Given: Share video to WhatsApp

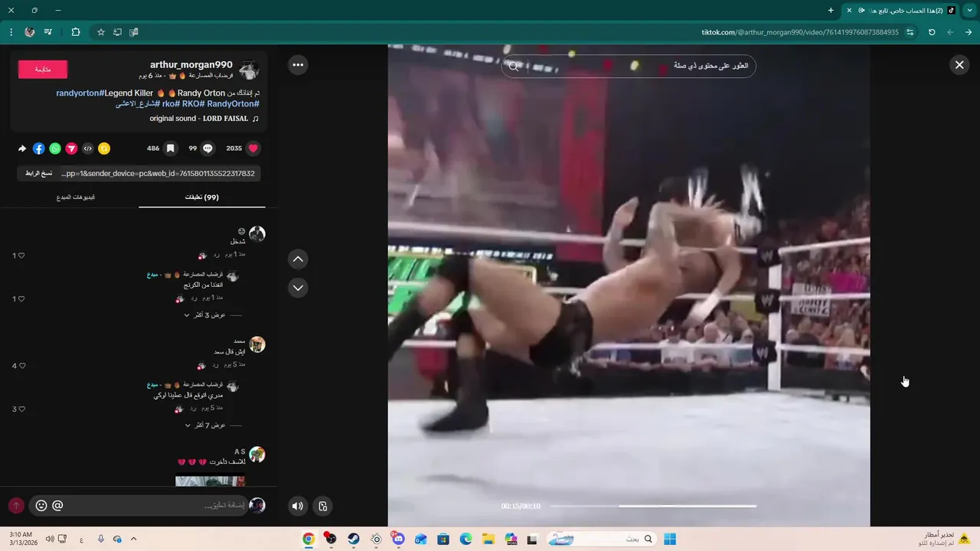Looking at the screenshot, I should click(x=55, y=148).
